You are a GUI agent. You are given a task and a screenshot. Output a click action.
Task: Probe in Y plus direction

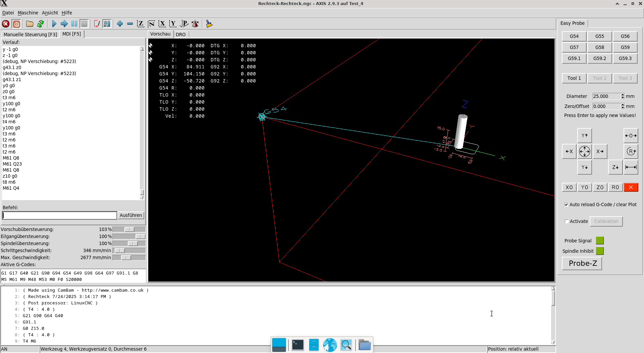coord(585,136)
